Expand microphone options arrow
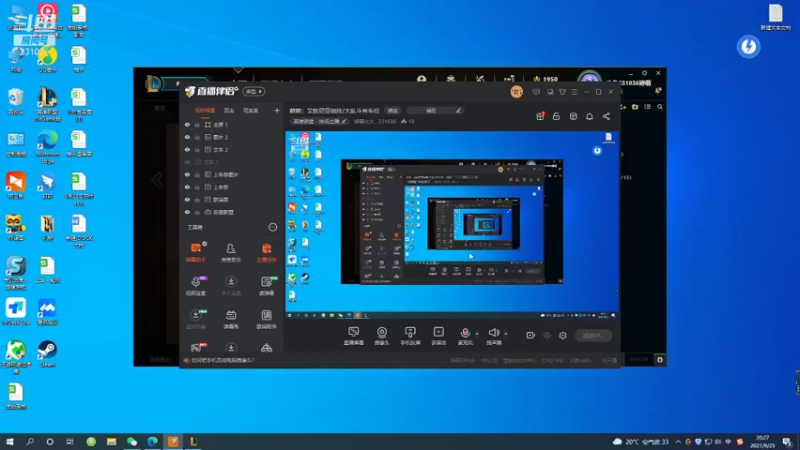This screenshot has height=450, width=800. 477,334
